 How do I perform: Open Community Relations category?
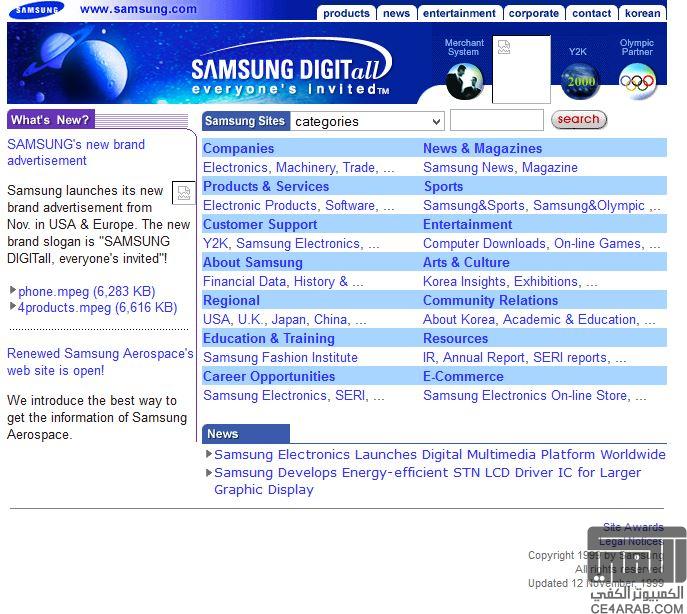pos(490,300)
